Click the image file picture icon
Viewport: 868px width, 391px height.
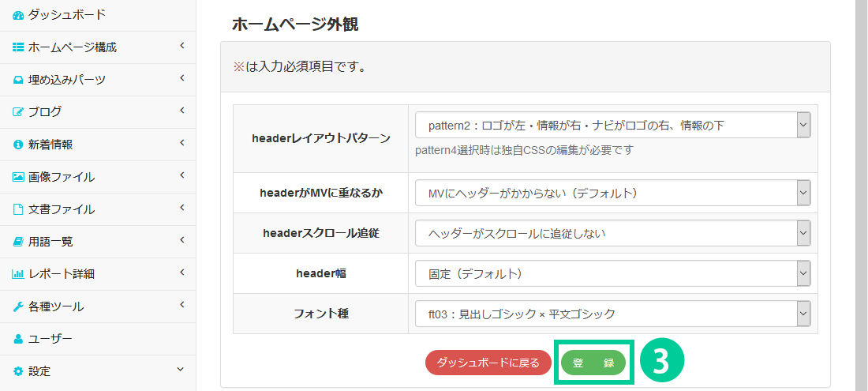tap(18, 177)
